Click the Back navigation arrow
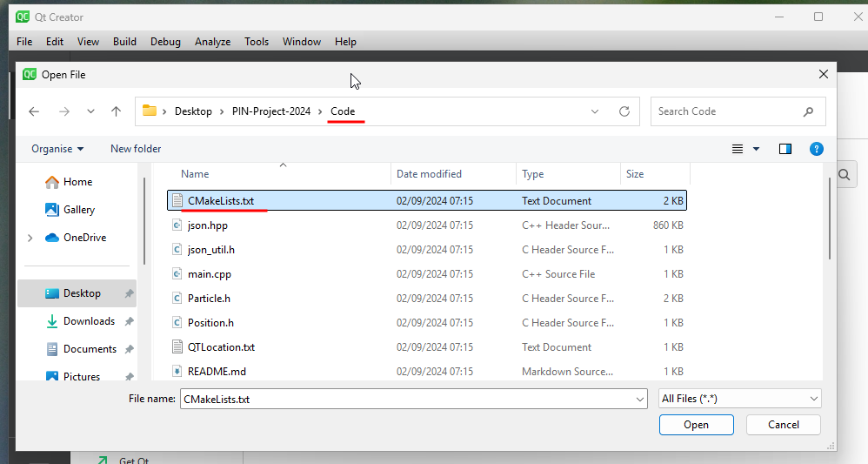Image resolution: width=868 pixels, height=464 pixels. click(x=34, y=111)
